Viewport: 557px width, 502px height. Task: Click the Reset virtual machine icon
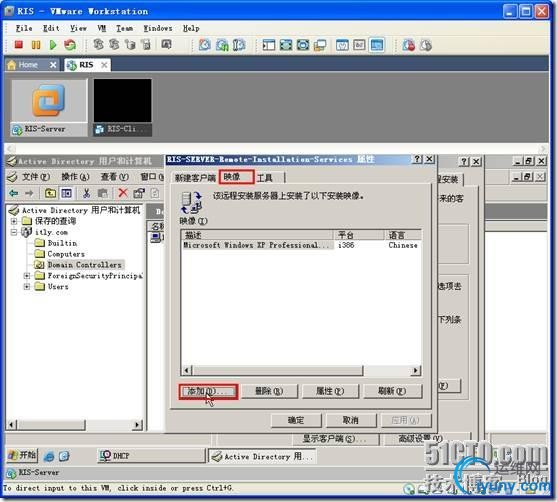coord(70,45)
